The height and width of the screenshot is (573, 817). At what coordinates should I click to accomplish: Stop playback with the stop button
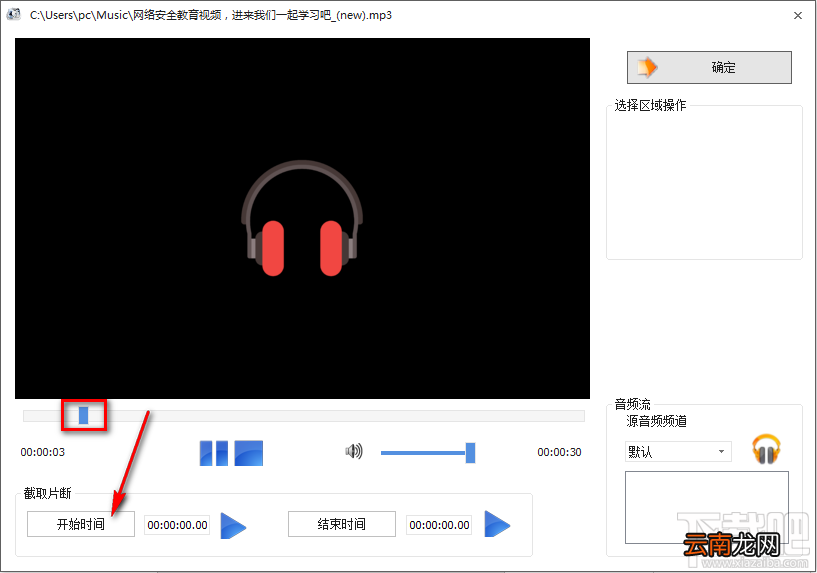tap(249, 453)
